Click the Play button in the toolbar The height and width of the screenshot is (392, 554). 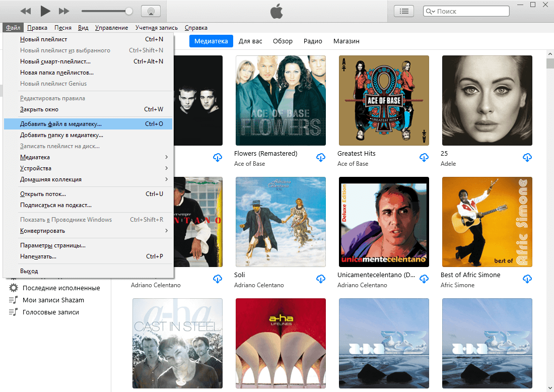coord(45,11)
